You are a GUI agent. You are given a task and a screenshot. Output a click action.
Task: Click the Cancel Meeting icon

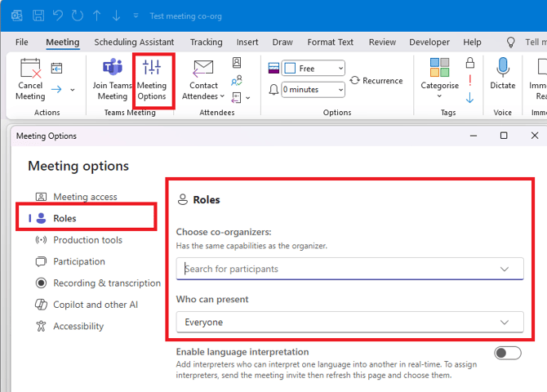[30, 68]
